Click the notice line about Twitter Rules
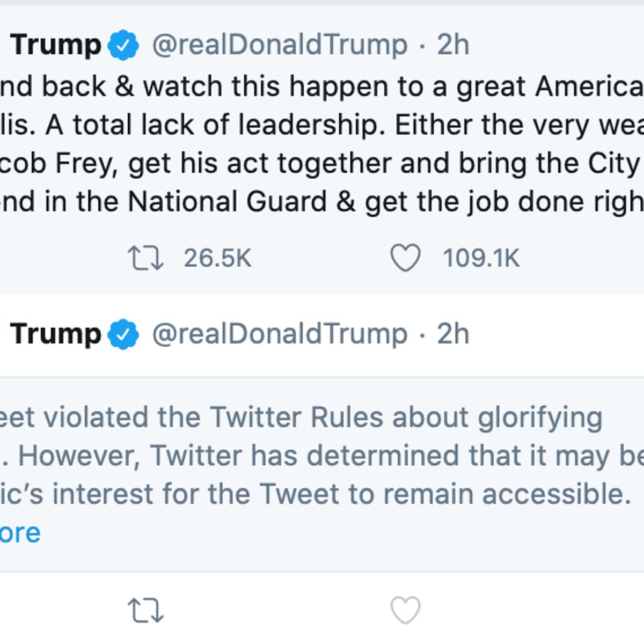The width and height of the screenshot is (644, 644). (301, 418)
